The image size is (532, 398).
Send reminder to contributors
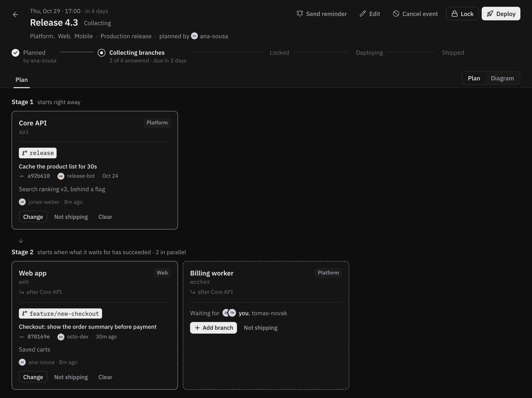pos(322,14)
